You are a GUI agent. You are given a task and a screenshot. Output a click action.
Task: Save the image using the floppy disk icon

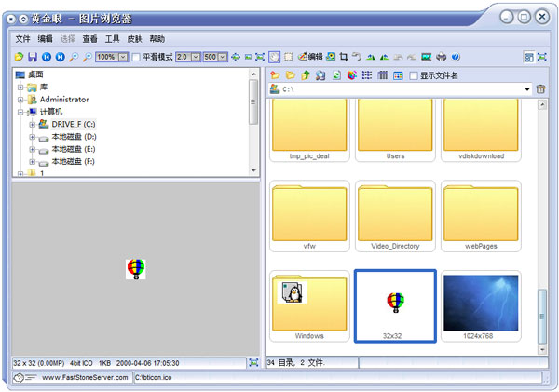33,57
